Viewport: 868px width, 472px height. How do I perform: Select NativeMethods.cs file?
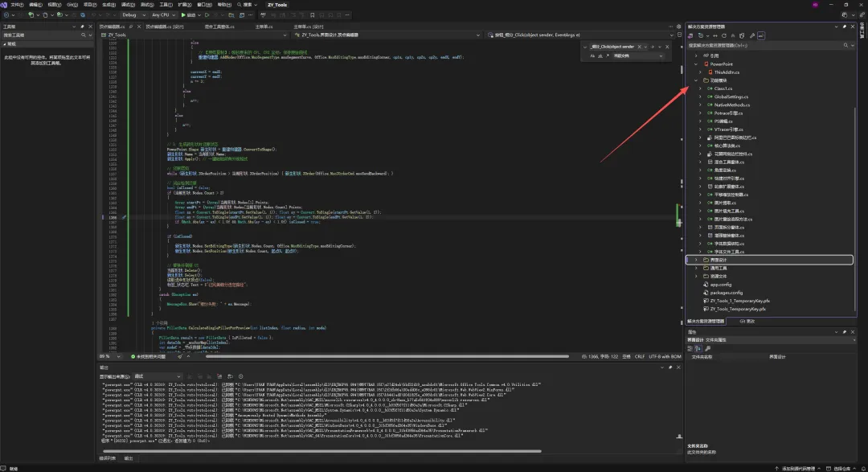coord(732,105)
